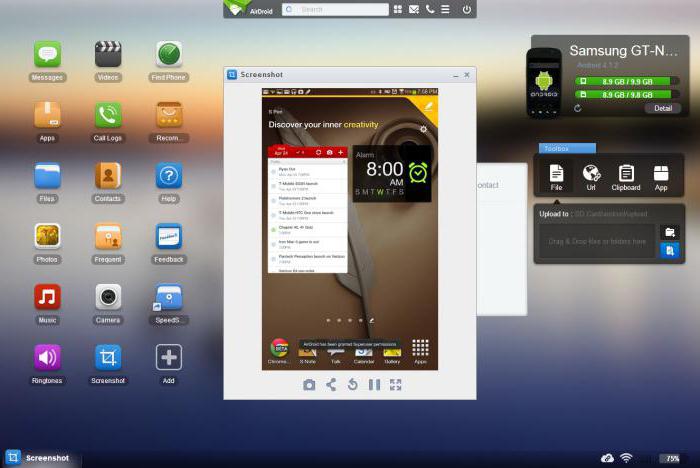Switch to Clipboard tab in Toolbox
Viewport: 700px width, 468px height.
626,176
